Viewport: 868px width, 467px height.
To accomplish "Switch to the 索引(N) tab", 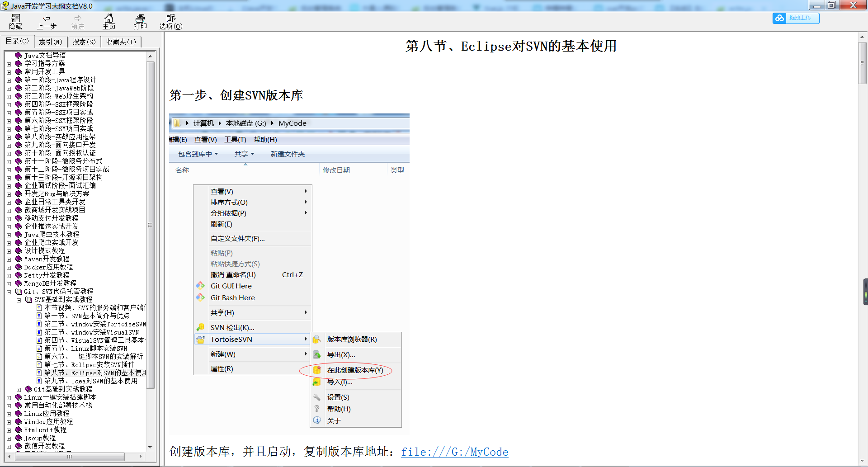I will (50, 42).
